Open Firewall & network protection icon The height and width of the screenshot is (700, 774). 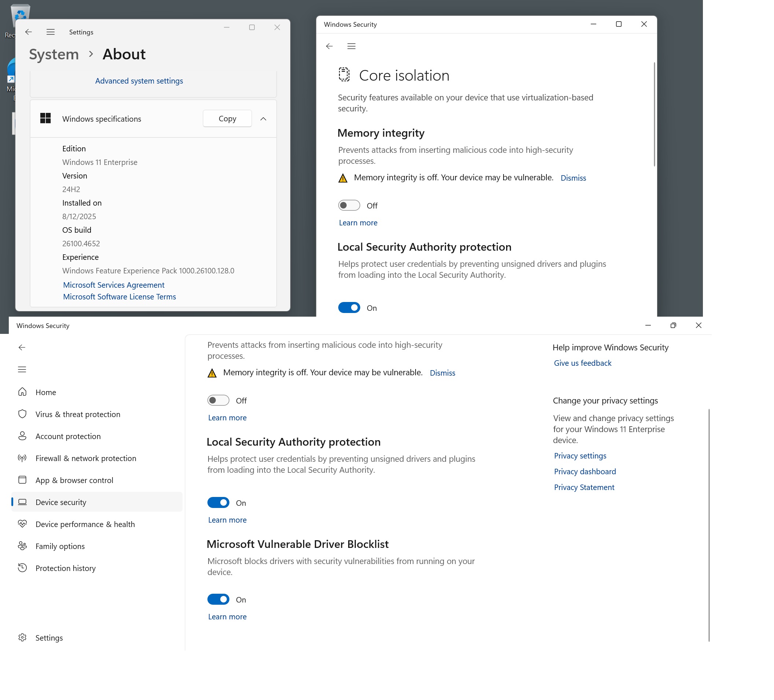click(22, 458)
